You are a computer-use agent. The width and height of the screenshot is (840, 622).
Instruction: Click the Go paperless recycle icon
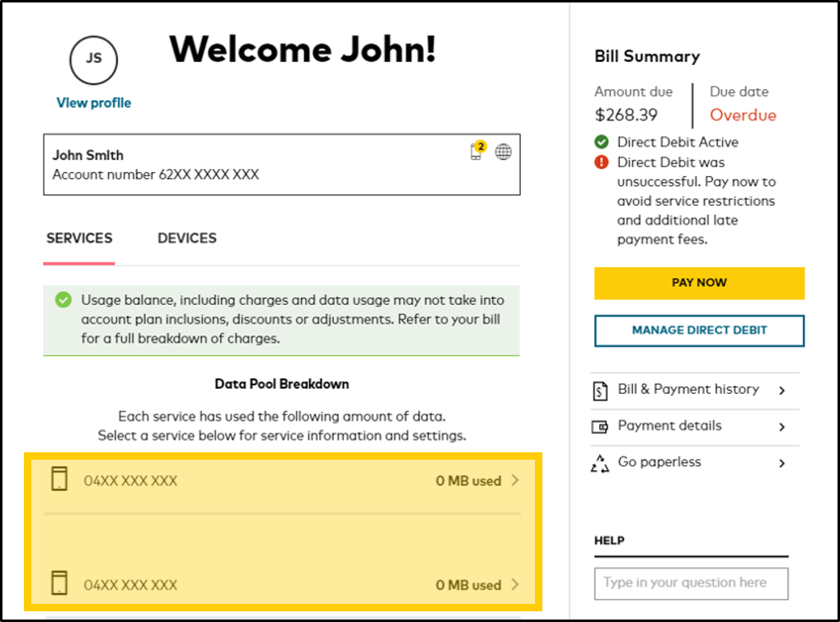pos(600,463)
